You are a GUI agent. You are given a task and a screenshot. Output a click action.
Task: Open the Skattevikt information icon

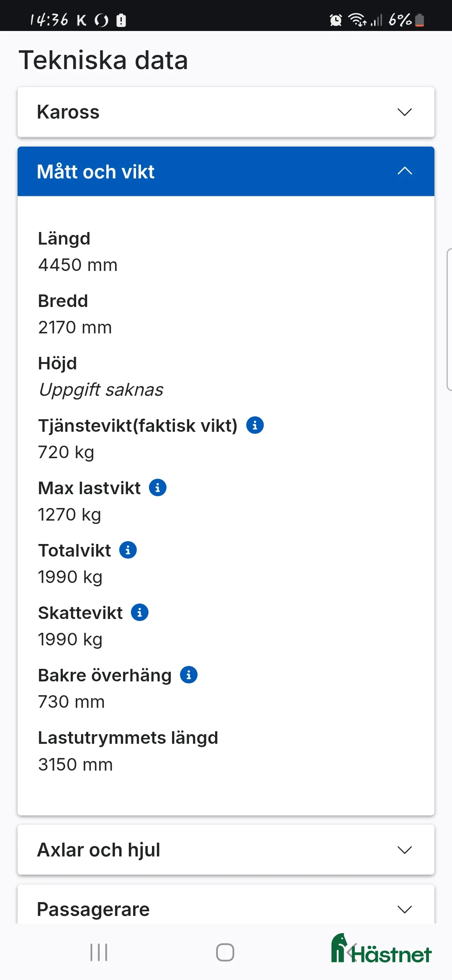(x=139, y=612)
